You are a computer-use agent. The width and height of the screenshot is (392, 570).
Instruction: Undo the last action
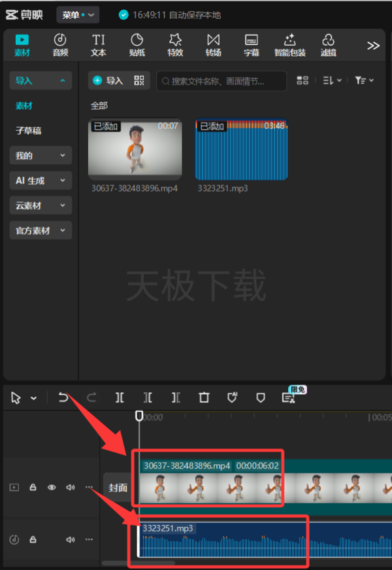tap(63, 397)
